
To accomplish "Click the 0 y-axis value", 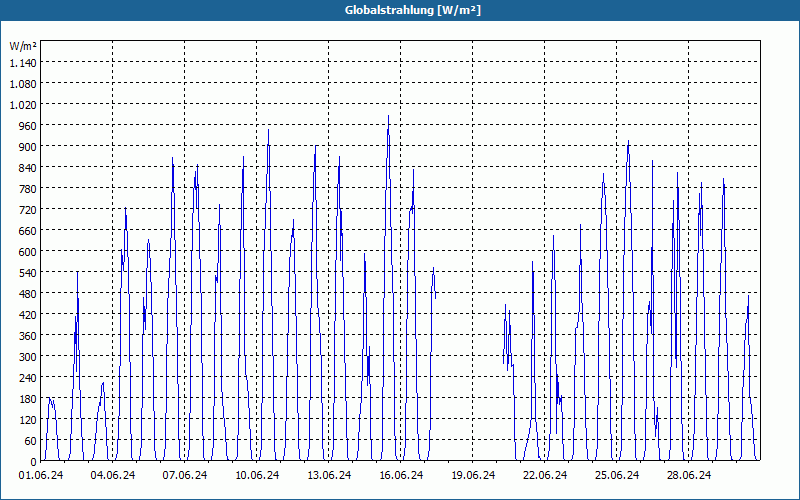I will coord(34,461).
